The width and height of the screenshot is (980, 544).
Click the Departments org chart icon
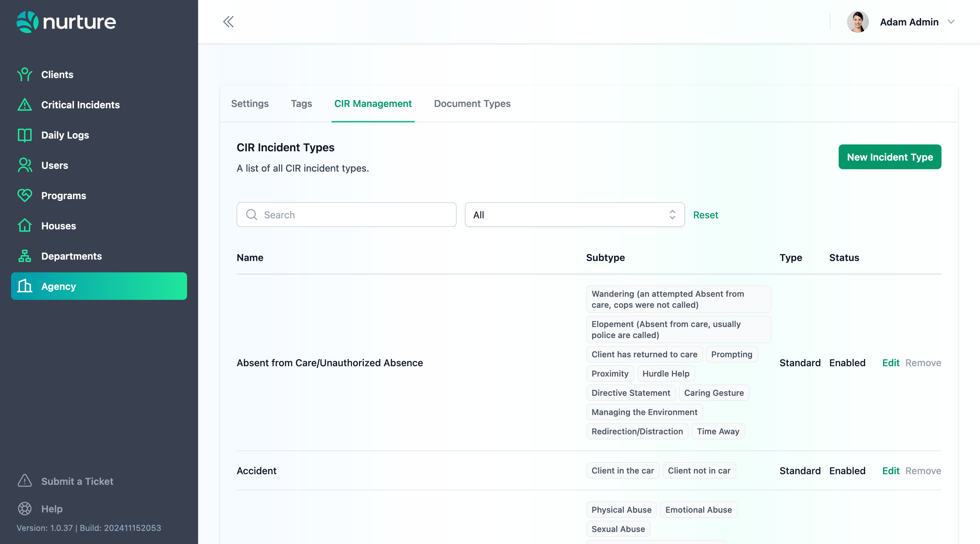(x=25, y=256)
